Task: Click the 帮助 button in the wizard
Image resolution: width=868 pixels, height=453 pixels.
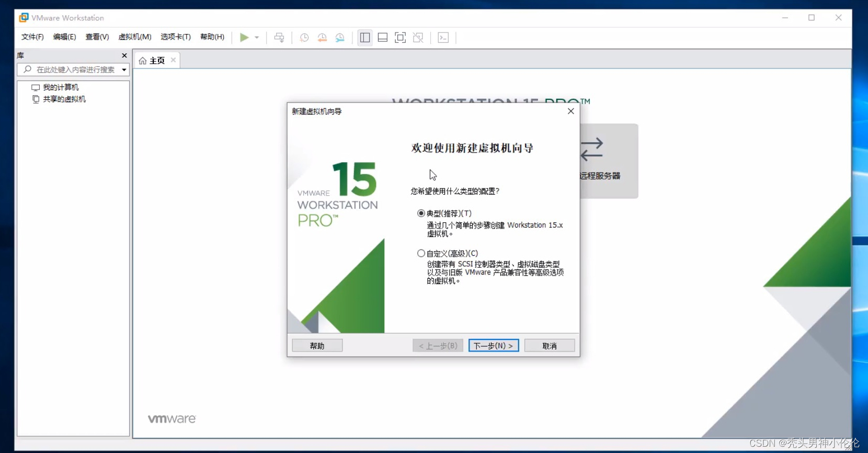Action: coord(317,346)
